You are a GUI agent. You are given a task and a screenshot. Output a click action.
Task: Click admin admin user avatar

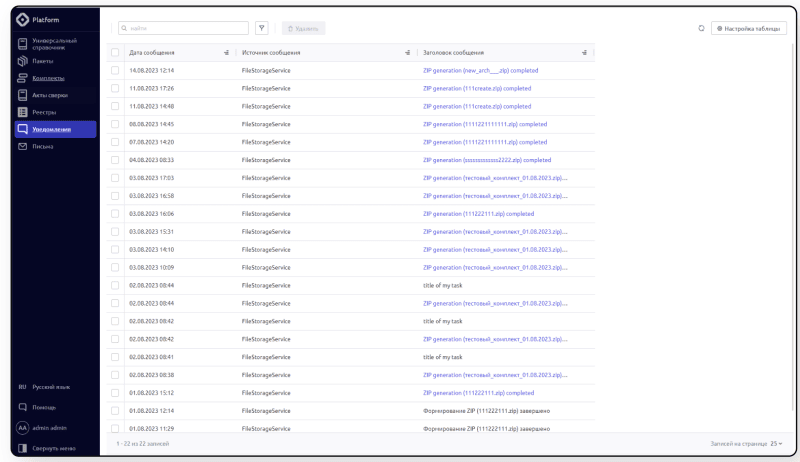(22, 427)
